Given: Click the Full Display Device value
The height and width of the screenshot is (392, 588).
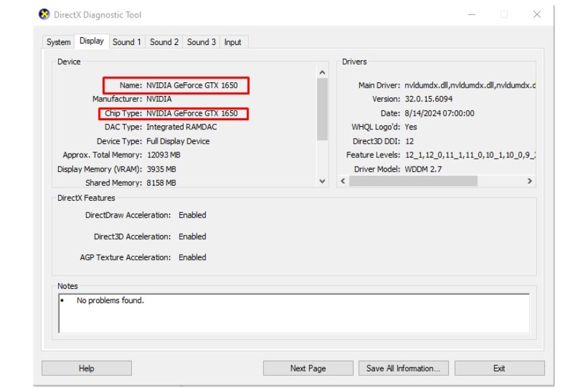Looking at the screenshot, I should point(178,141).
